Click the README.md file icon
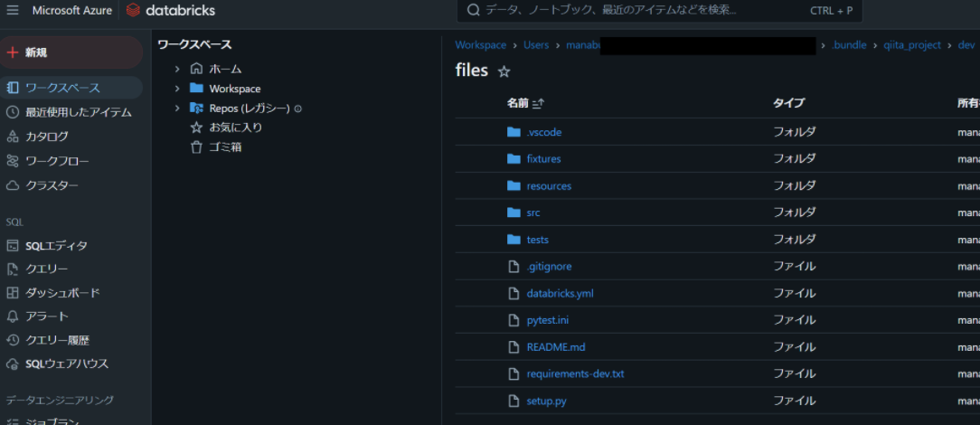 [514, 347]
